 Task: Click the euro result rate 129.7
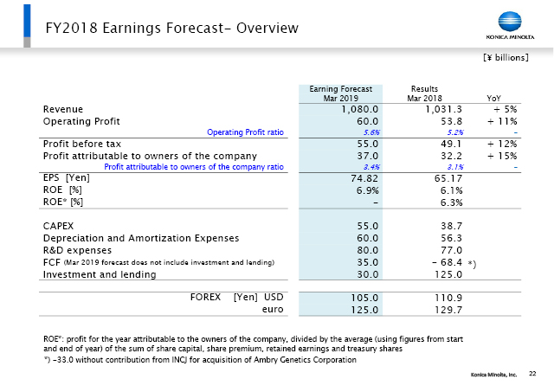(448, 310)
